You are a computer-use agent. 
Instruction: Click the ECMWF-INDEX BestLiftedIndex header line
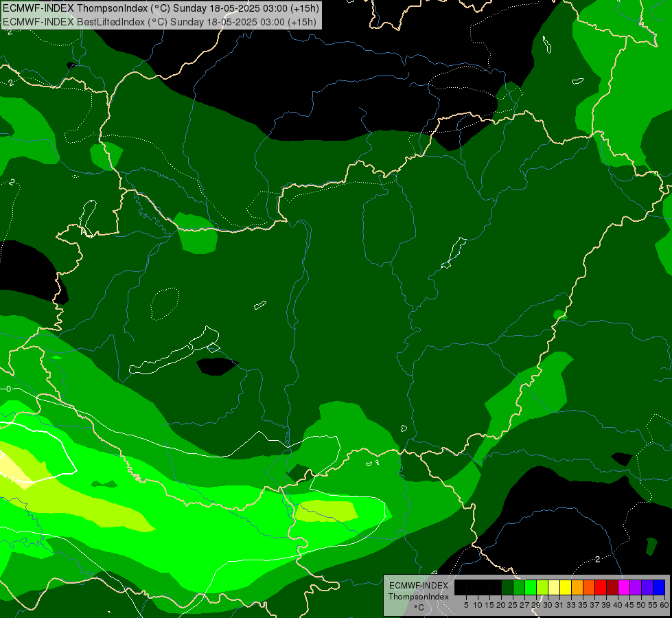[x=159, y=22]
